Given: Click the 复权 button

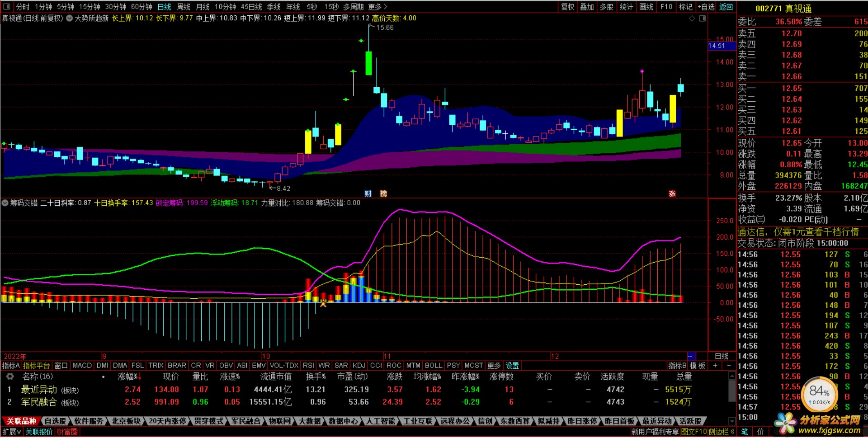Looking at the screenshot, I should (568, 7).
